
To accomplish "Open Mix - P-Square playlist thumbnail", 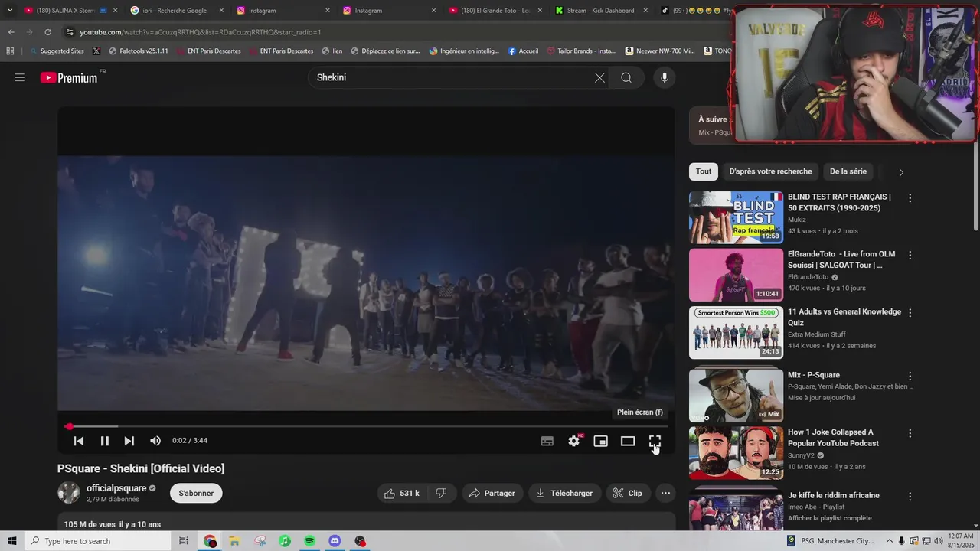I will (736, 396).
